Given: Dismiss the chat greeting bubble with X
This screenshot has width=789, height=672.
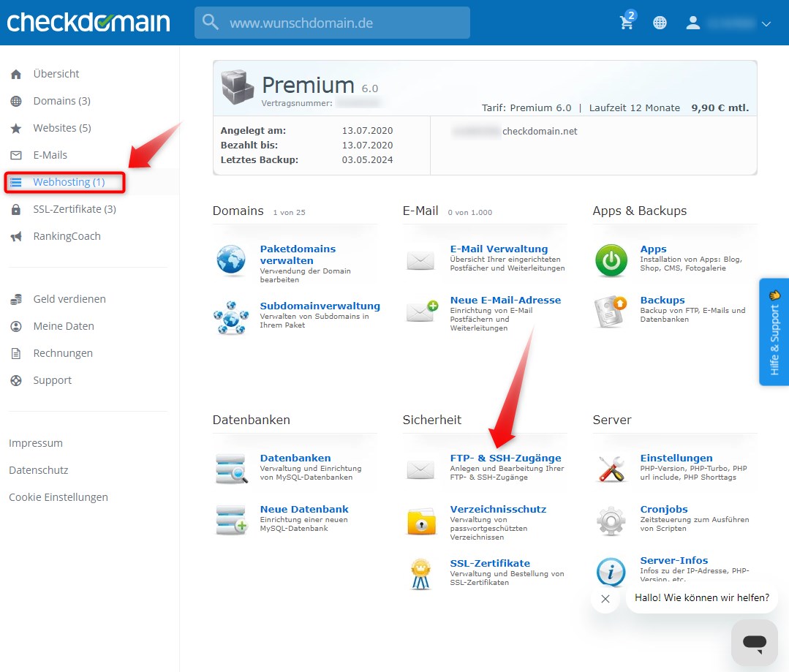Looking at the screenshot, I should (x=605, y=598).
